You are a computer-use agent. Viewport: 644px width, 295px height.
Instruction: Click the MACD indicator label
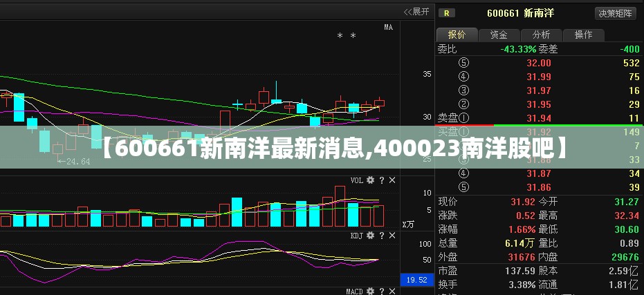click(354, 292)
